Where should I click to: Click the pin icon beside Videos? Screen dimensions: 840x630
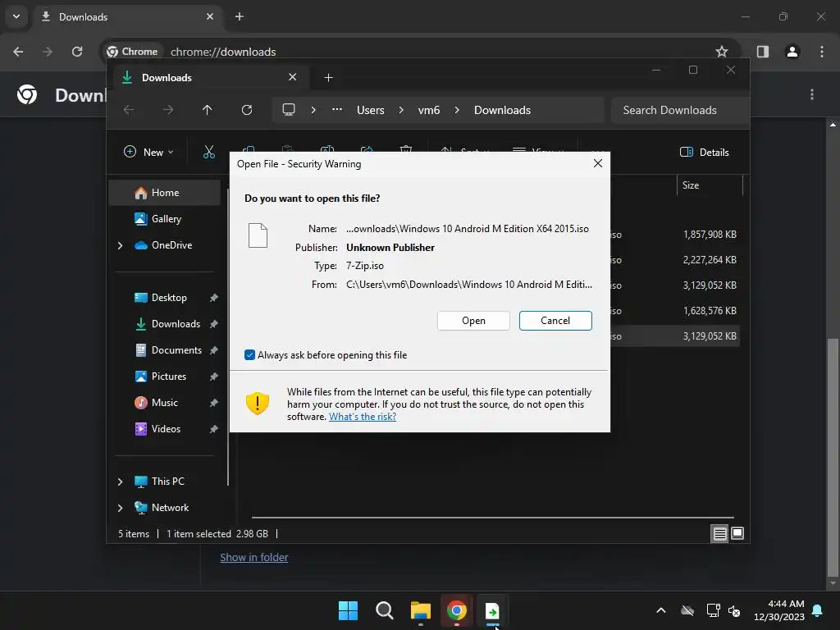pyautogui.click(x=214, y=429)
